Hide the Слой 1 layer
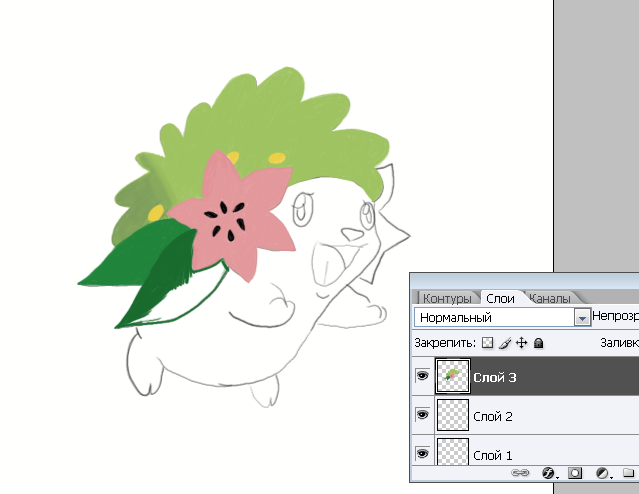The height and width of the screenshot is (494, 639). click(423, 453)
